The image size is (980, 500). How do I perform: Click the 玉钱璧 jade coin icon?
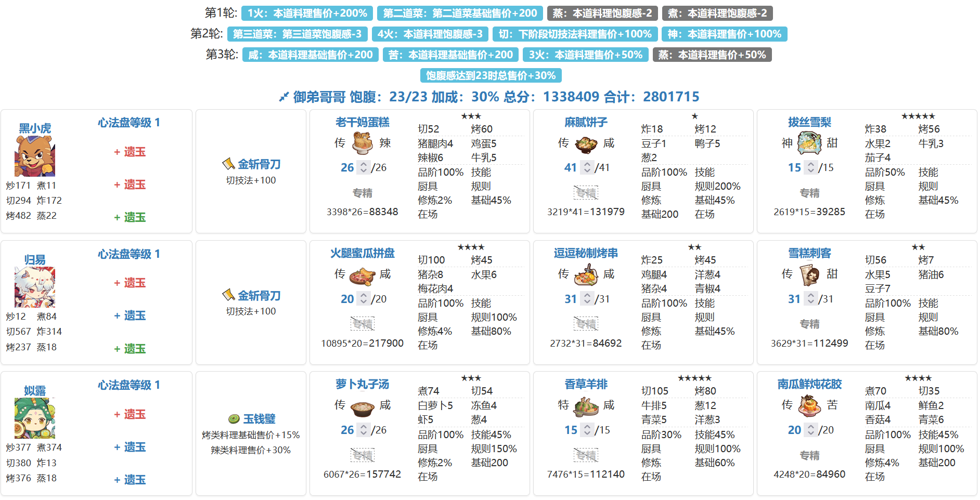coord(234,419)
